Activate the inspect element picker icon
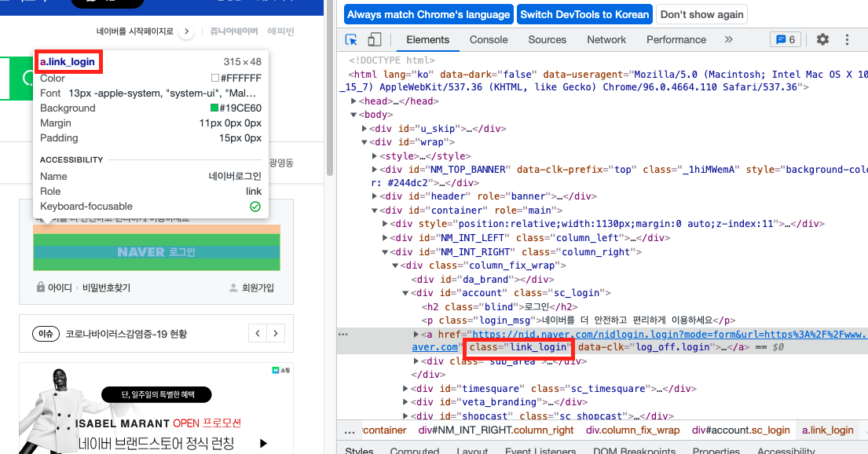The height and width of the screenshot is (454, 868). tap(351, 39)
